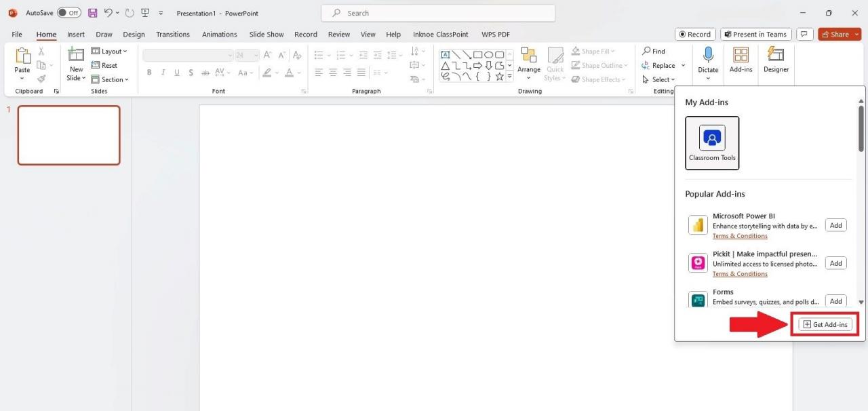This screenshot has width=868, height=411.
Task: Switch to the Insert ribbon tab
Action: pos(75,34)
